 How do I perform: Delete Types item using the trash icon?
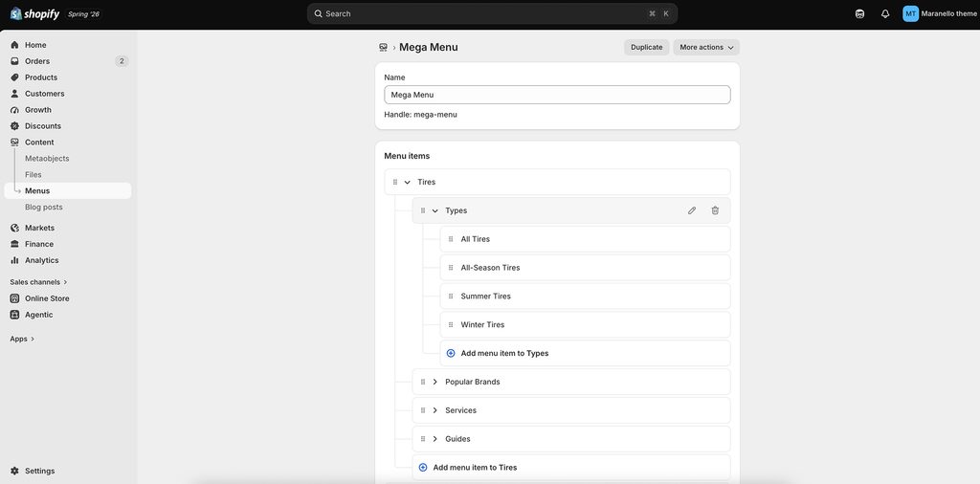click(x=715, y=210)
